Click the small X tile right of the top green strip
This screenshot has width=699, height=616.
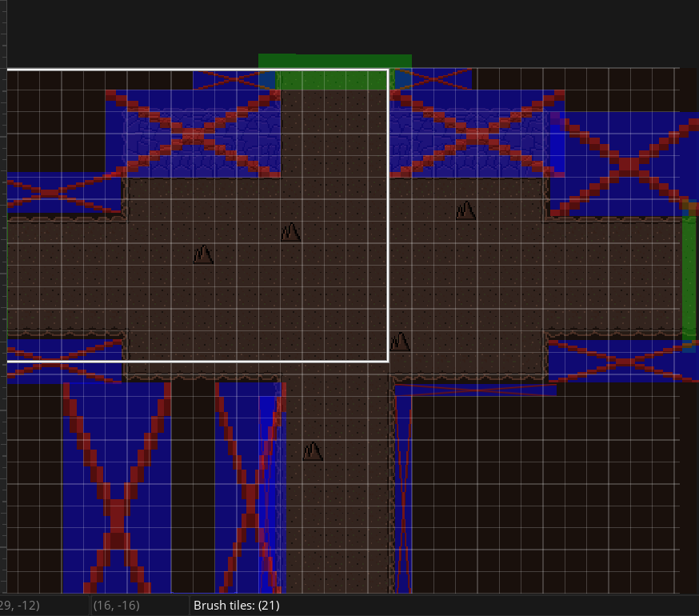point(432,78)
